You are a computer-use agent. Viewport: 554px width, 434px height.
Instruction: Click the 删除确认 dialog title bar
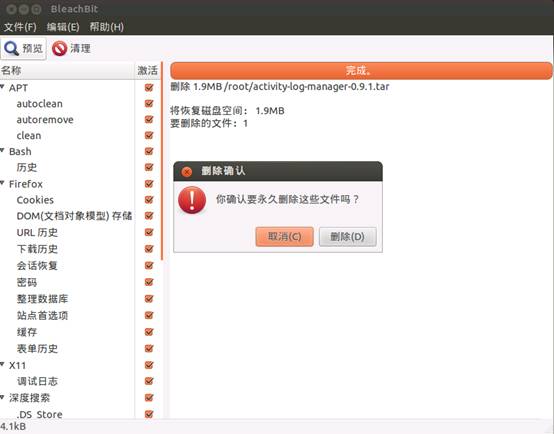[x=278, y=171]
